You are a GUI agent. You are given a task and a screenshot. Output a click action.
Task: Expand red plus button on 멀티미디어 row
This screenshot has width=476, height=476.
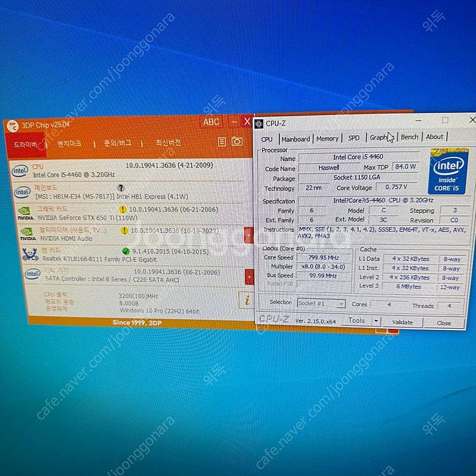pos(249,235)
